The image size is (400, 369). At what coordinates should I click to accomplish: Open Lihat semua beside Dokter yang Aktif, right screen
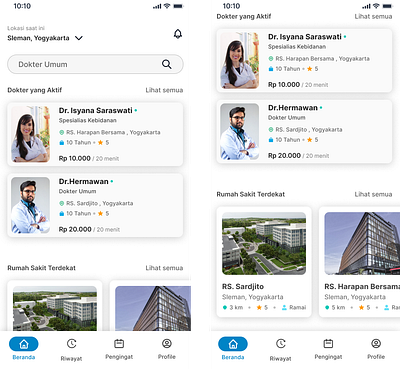[x=373, y=16]
